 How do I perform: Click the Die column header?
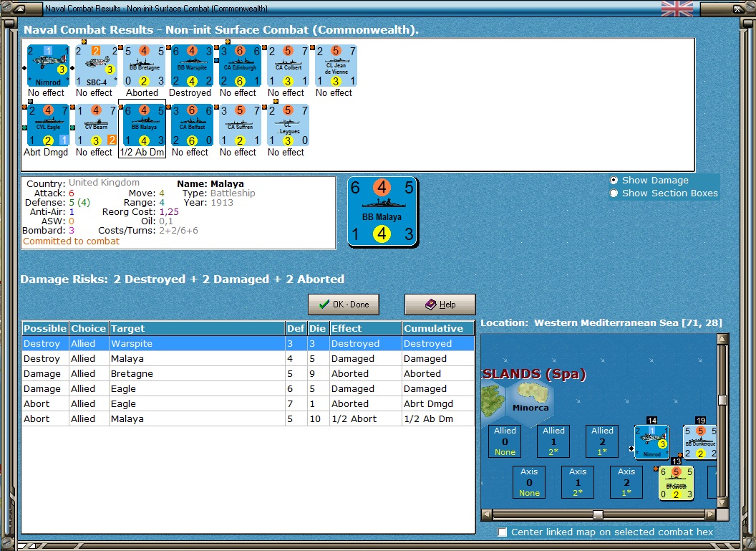tap(318, 328)
